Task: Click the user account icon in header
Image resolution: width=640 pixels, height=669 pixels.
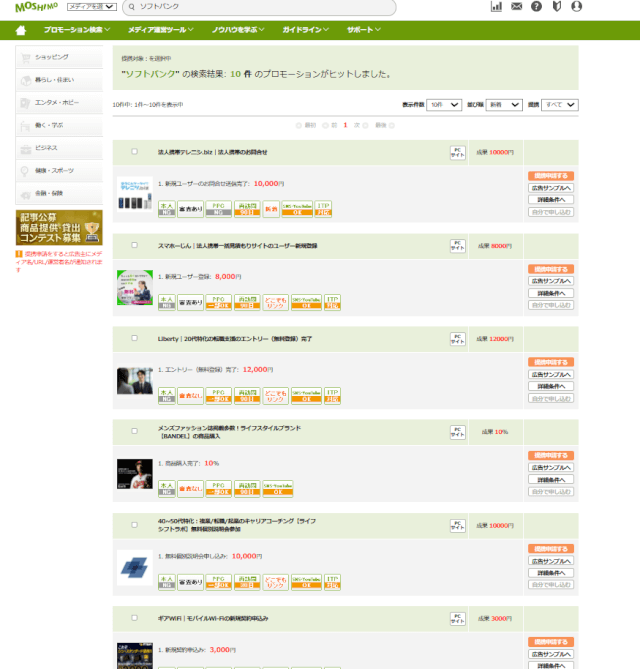Action: [x=577, y=7]
